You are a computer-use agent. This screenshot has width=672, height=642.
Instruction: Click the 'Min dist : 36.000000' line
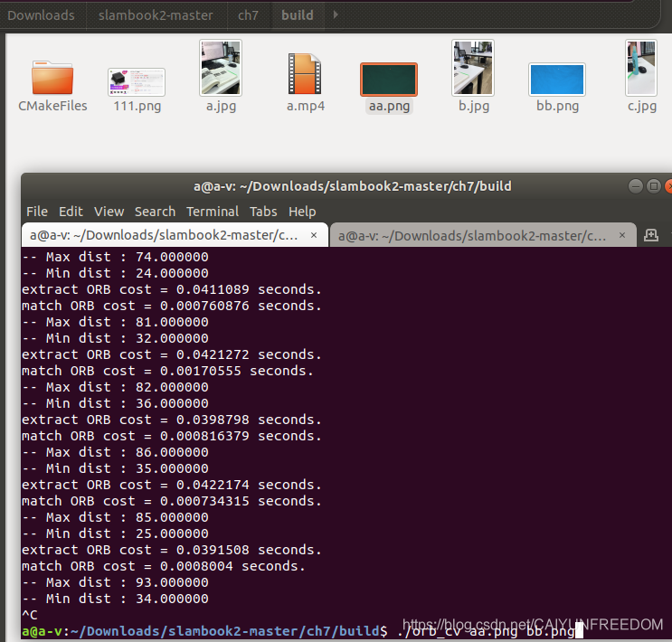[115, 403]
